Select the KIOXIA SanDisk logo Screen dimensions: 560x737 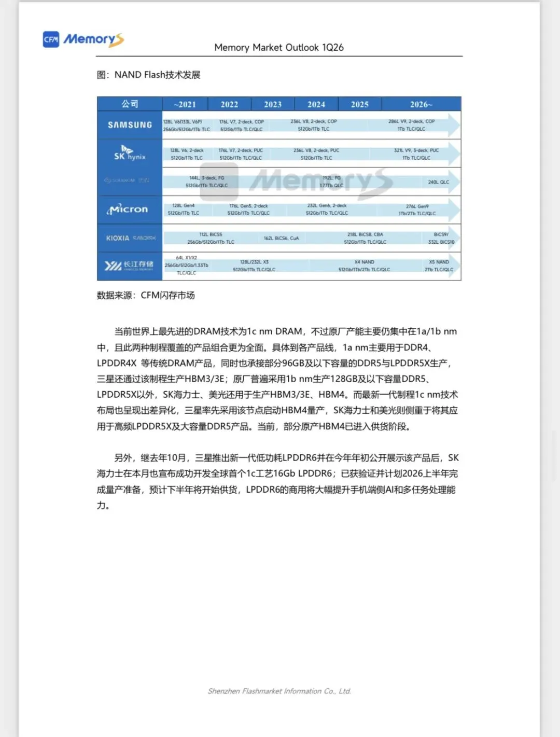[129, 238]
